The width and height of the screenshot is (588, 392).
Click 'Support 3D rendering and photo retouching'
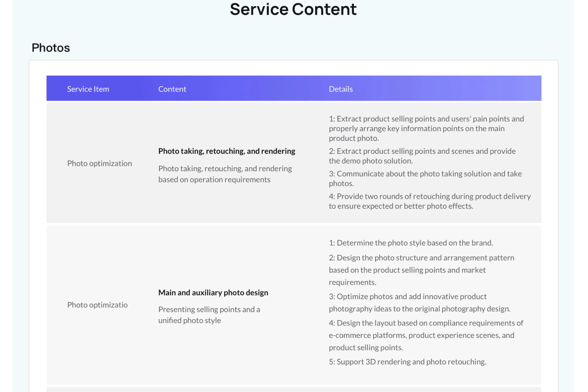(407, 362)
